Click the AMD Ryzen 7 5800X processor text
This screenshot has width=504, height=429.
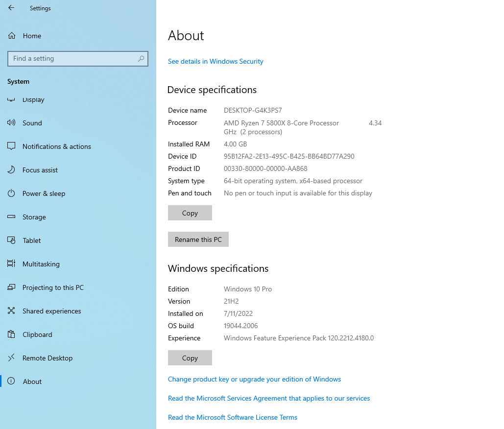[x=281, y=123]
